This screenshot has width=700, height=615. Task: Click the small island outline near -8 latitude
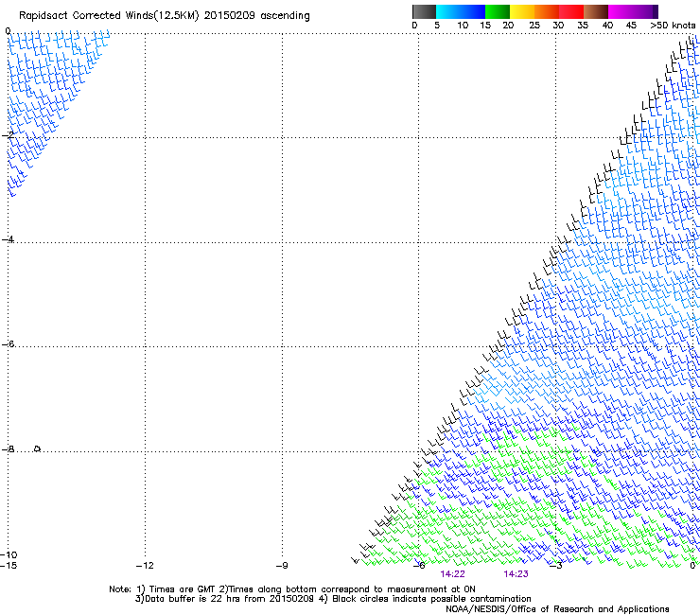(38, 448)
